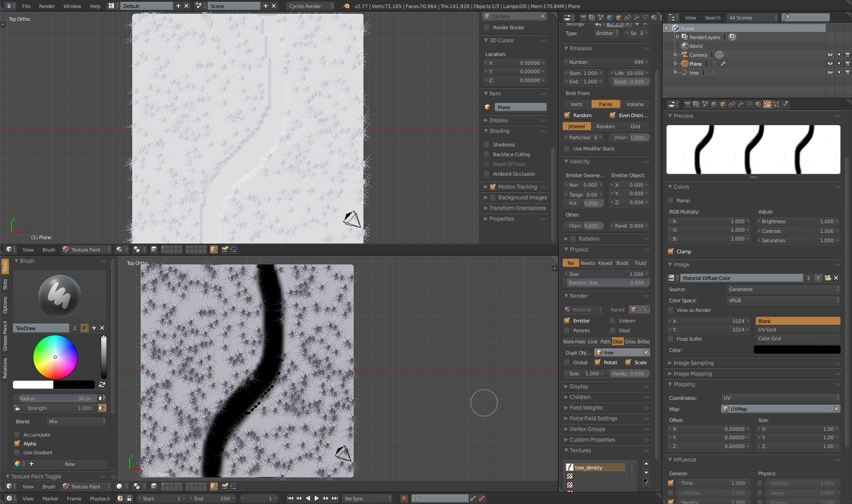Open image Source Generated dropdown
The height and width of the screenshot is (504, 852).
point(783,289)
